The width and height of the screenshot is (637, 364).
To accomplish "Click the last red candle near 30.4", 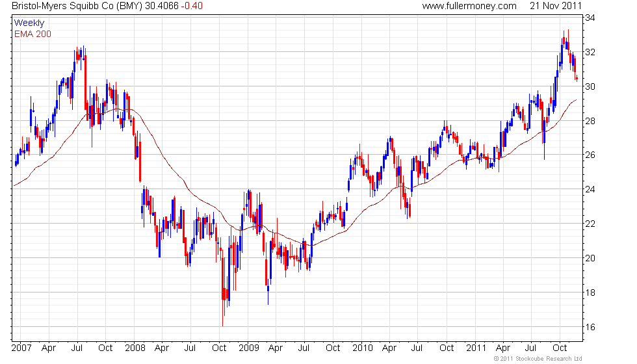I will tap(577, 79).
